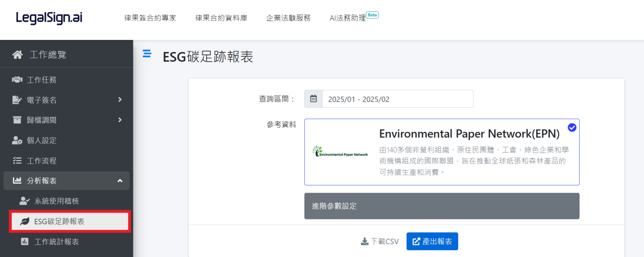Collapse the 分析報表 submenu chevron
Image resolution: width=644 pixels, height=257 pixels.
(x=120, y=181)
